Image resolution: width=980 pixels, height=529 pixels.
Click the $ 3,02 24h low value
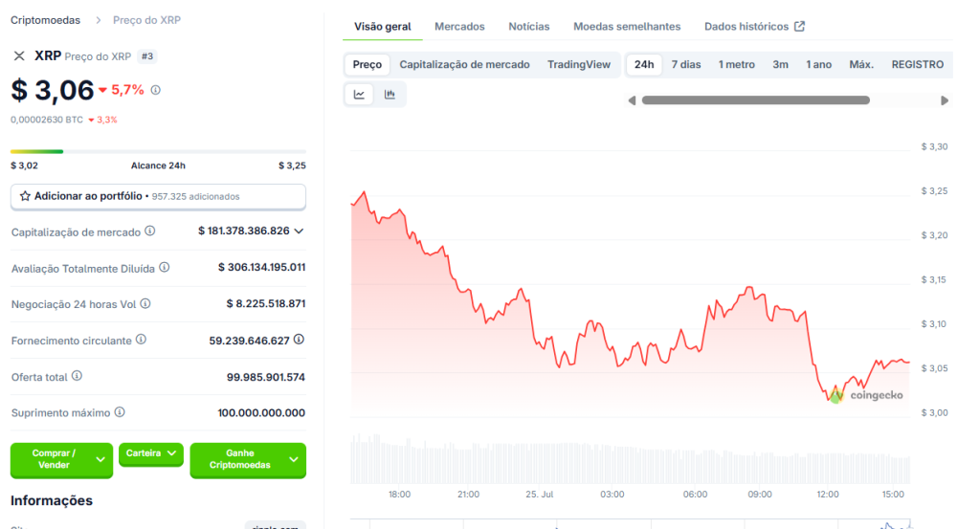24,165
